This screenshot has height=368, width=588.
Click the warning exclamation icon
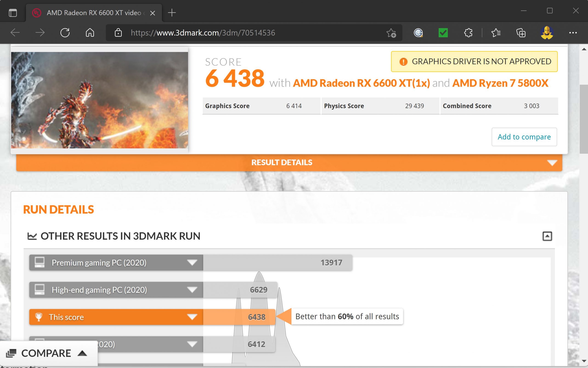(x=403, y=62)
